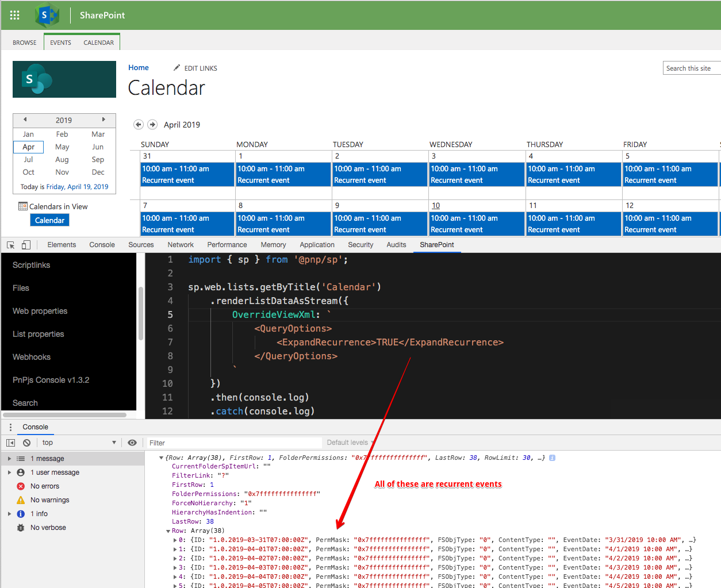Image resolution: width=721 pixels, height=588 pixels.
Task: Click the blue info circle icon
Action: 21,514
